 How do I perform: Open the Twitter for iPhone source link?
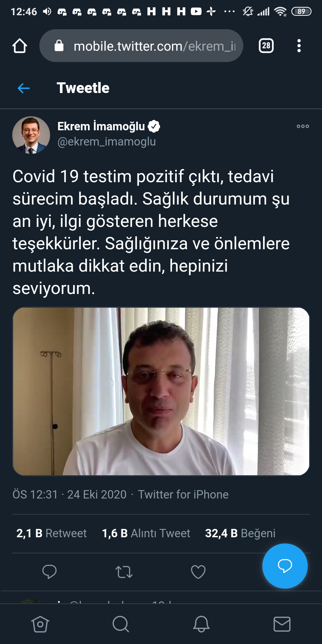[x=183, y=494]
